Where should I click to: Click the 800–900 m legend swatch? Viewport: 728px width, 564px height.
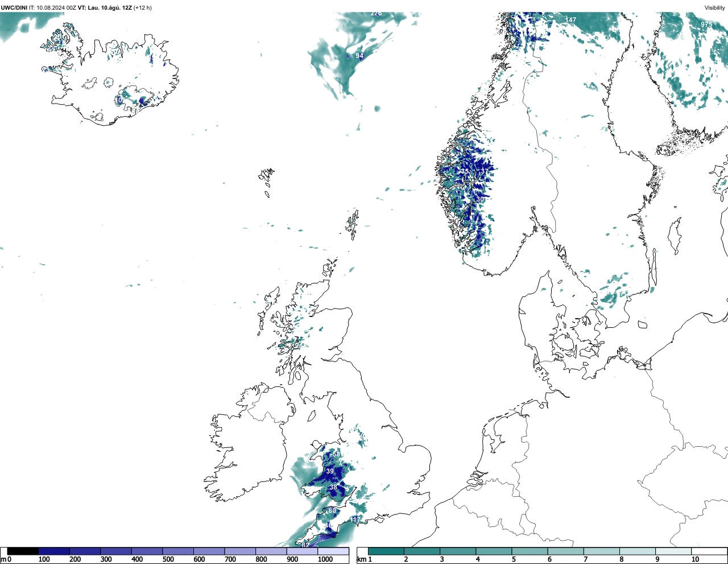[271, 551]
